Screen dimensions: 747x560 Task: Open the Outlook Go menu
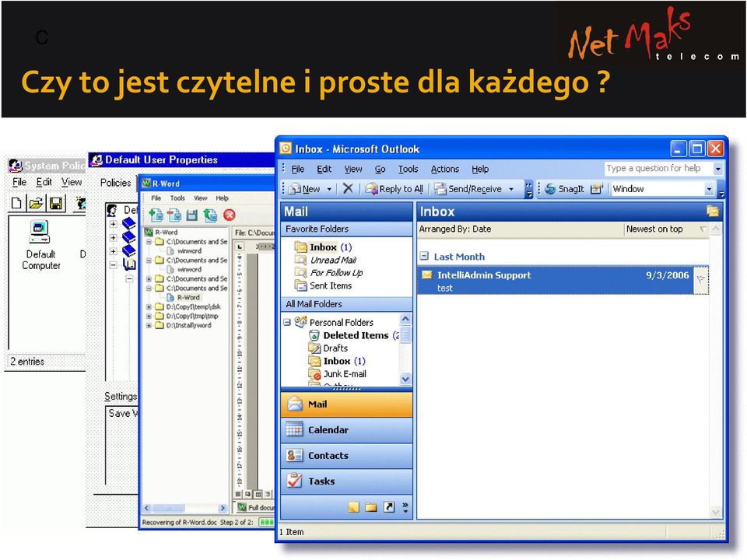[x=381, y=169]
